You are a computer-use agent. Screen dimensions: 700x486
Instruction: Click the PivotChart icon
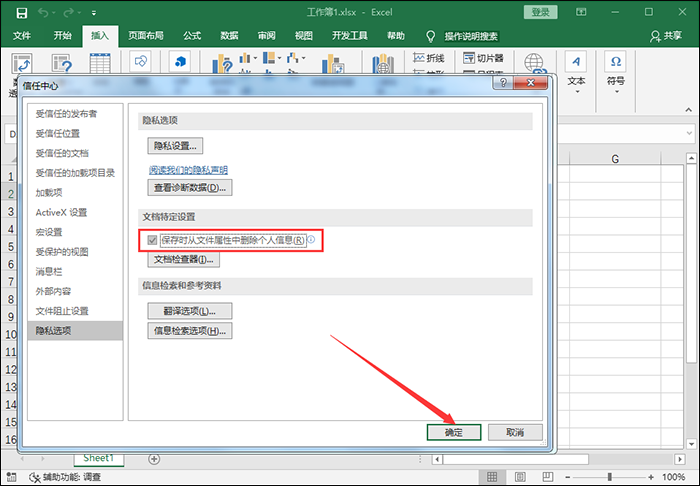point(333,64)
